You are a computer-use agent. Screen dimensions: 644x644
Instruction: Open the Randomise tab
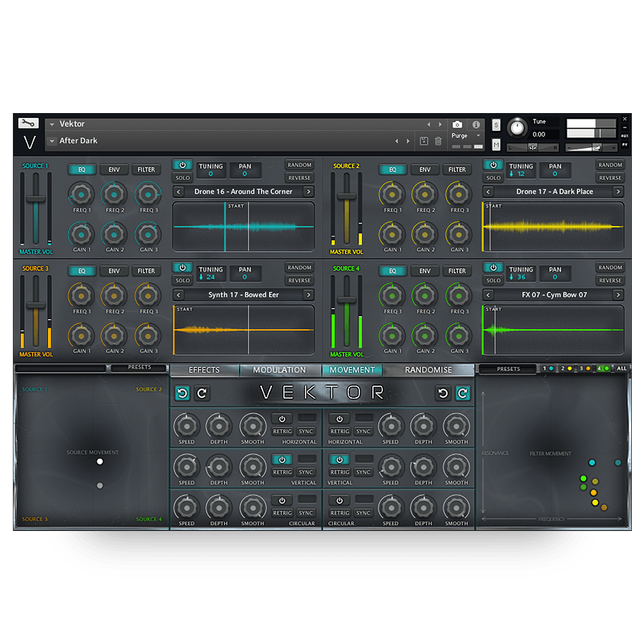pyautogui.click(x=429, y=370)
